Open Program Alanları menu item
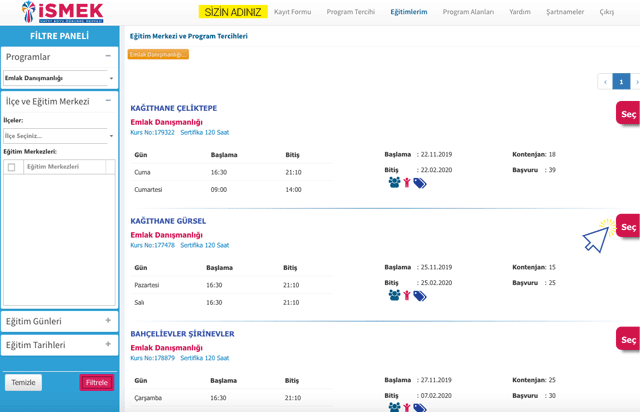 (x=468, y=12)
